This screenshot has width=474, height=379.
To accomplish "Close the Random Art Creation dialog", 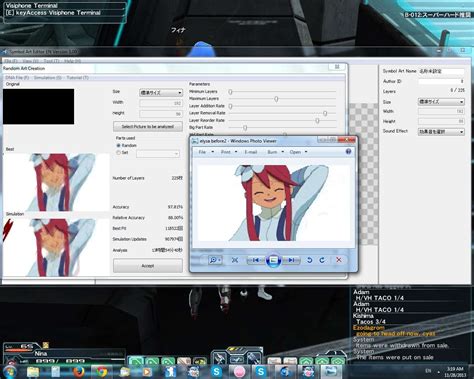I will 337,67.
